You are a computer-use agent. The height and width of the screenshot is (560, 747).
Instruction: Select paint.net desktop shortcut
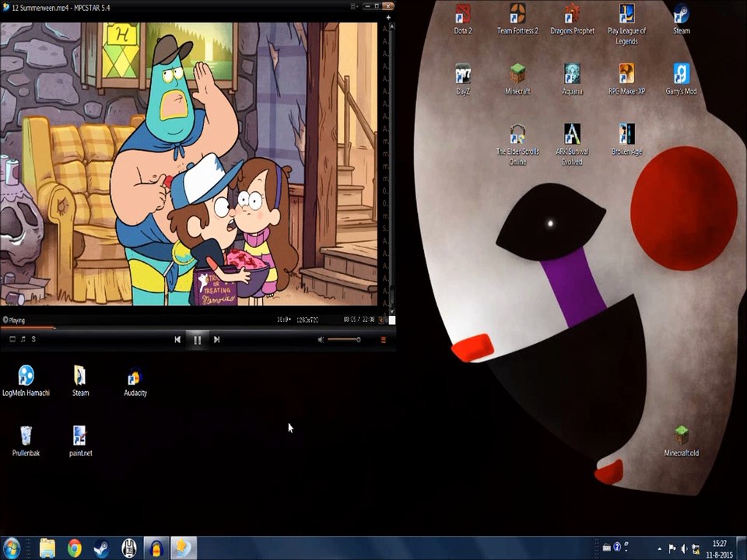pos(80,442)
